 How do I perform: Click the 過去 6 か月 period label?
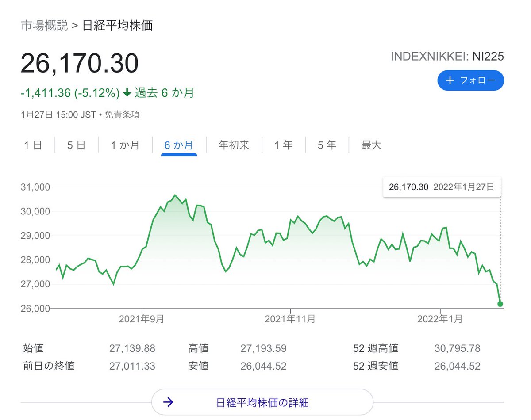164,93
